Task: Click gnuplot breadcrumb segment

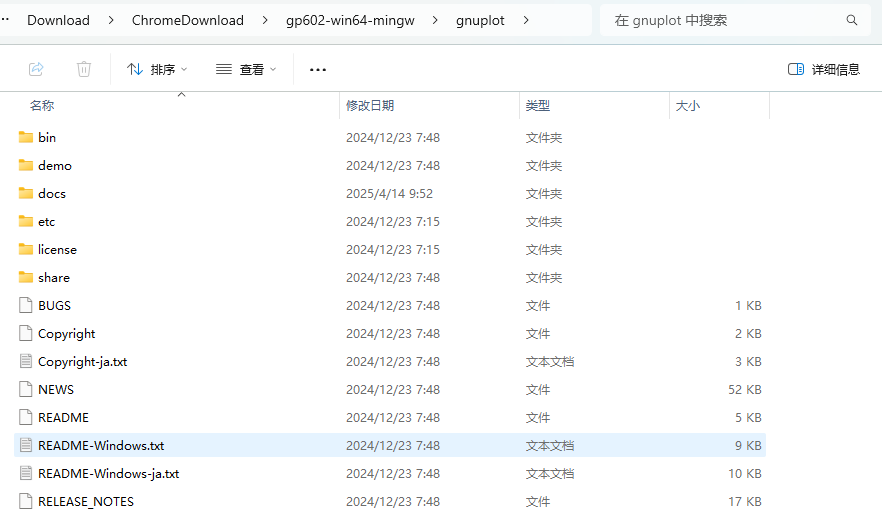Action: click(x=480, y=20)
